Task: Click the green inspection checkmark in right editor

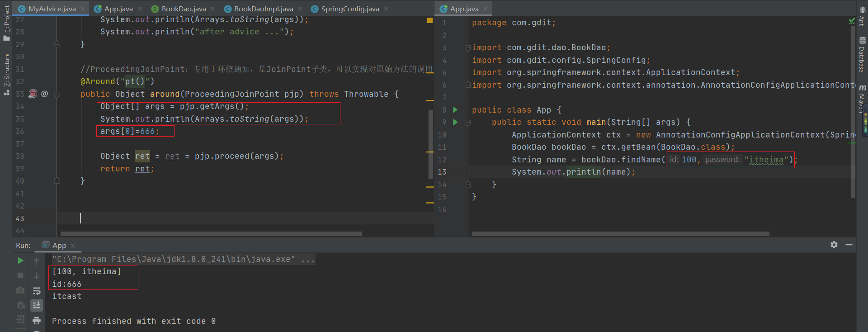Action: point(852,21)
